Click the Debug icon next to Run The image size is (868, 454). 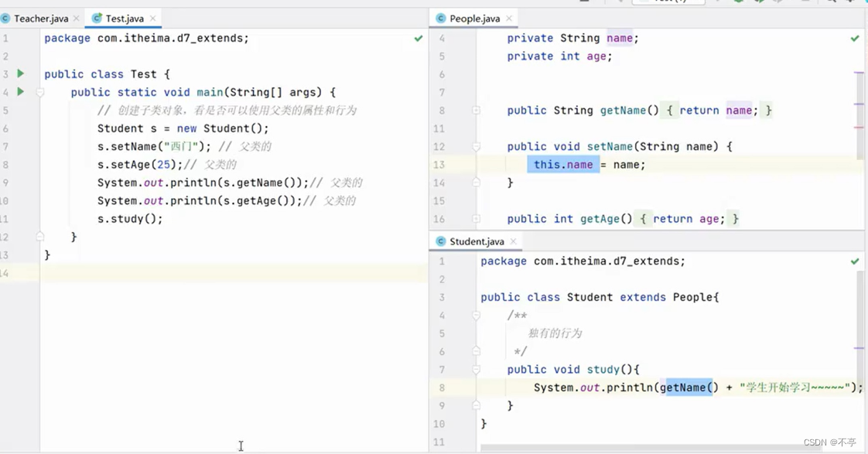[x=757, y=4]
